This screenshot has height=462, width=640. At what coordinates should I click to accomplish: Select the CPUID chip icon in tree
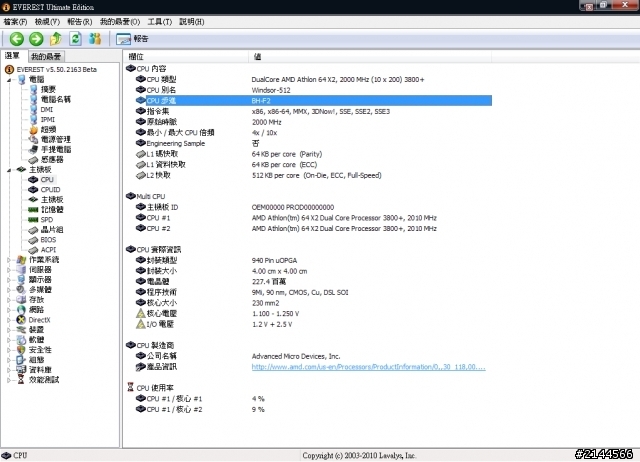point(33,190)
